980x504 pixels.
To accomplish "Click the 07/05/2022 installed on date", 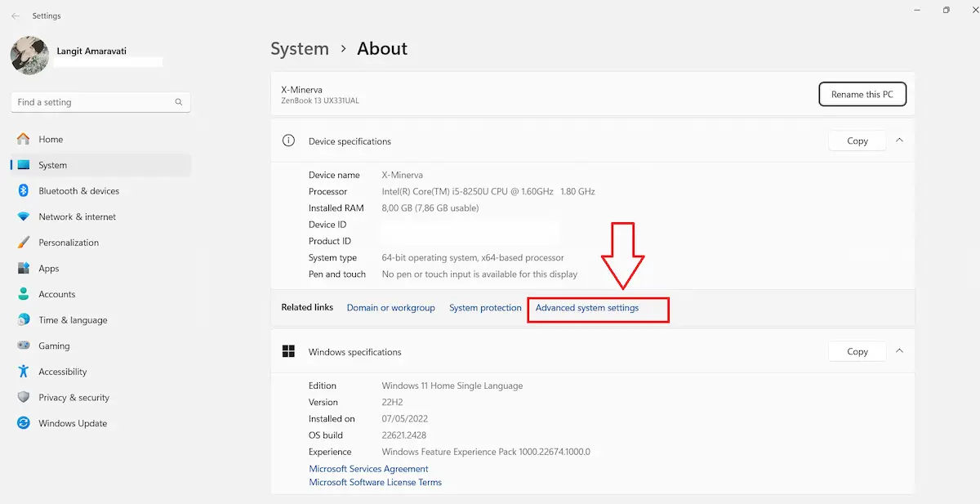I will (x=404, y=419).
